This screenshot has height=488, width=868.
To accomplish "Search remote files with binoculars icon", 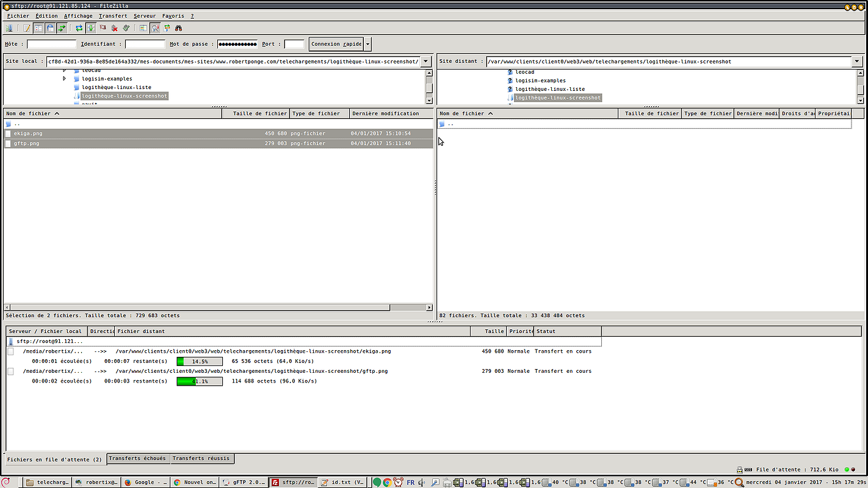I will (x=178, y=28).
